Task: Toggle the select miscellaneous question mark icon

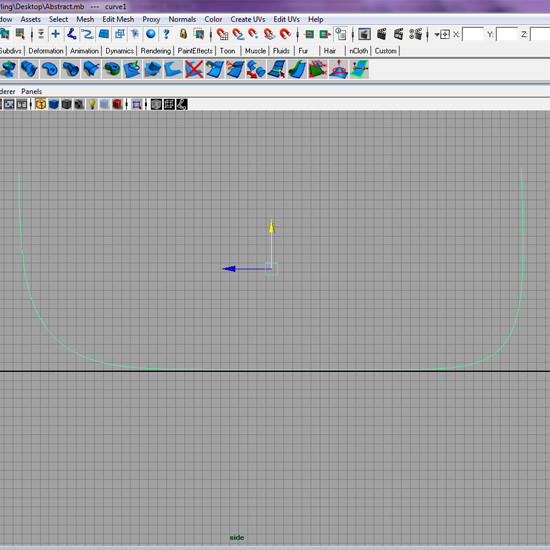Action: click(166, 34)
